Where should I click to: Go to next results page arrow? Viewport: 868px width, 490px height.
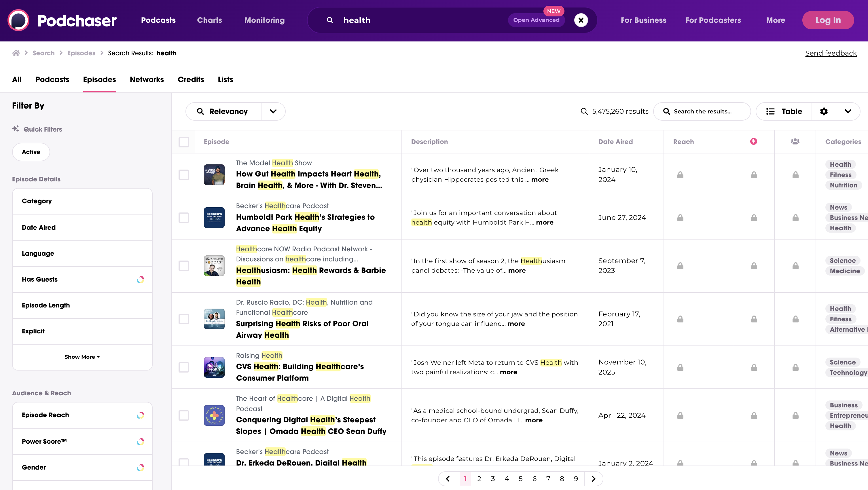(x=593, y=478)
